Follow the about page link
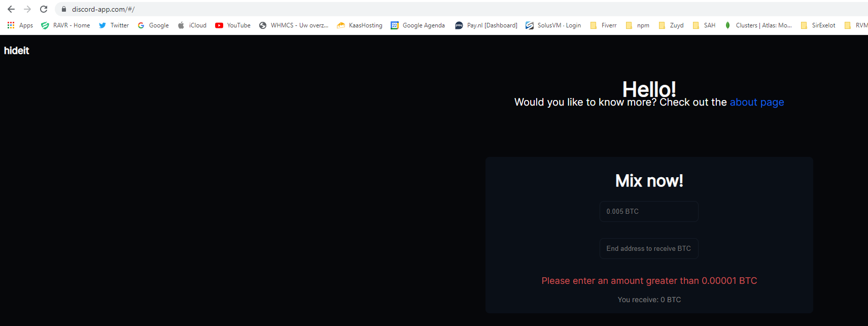 click(756, 102)
